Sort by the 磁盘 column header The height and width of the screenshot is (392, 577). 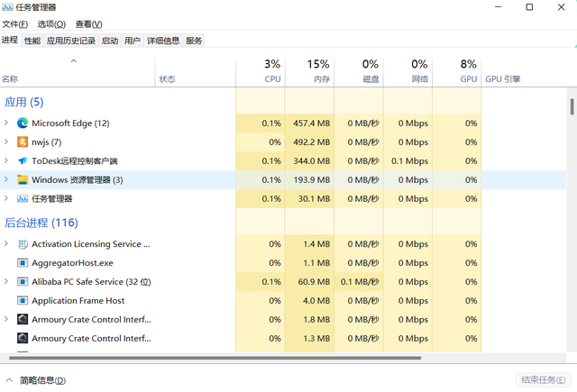pos(359,71)
